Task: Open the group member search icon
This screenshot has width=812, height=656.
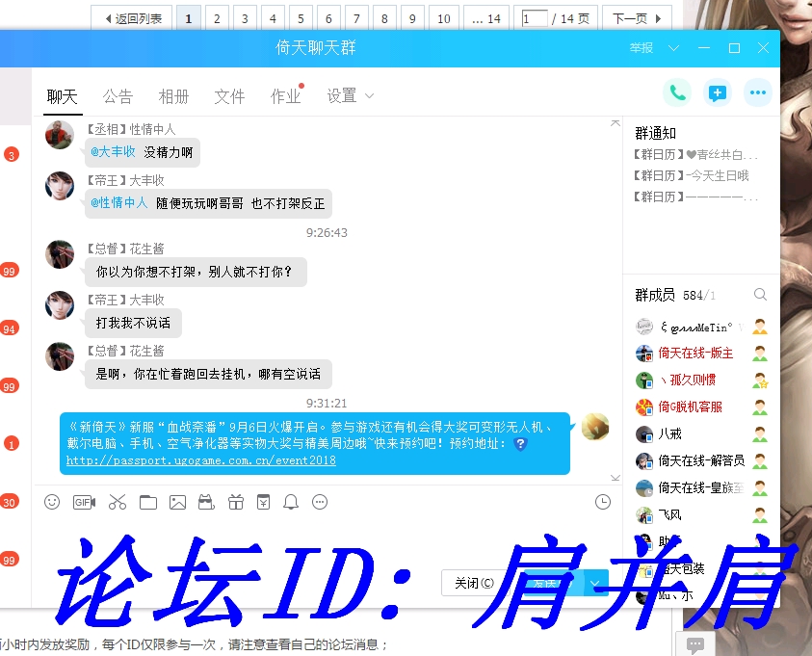Action: 760,295
